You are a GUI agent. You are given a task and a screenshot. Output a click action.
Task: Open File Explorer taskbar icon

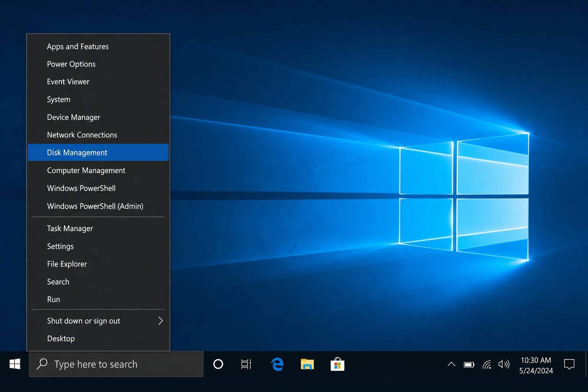(x=307, y=364)
